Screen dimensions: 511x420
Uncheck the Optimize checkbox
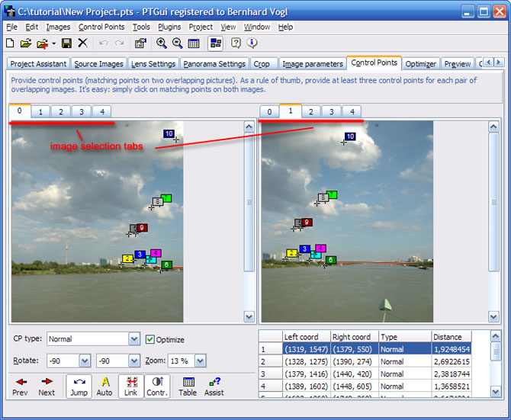(x=150, y=339)
